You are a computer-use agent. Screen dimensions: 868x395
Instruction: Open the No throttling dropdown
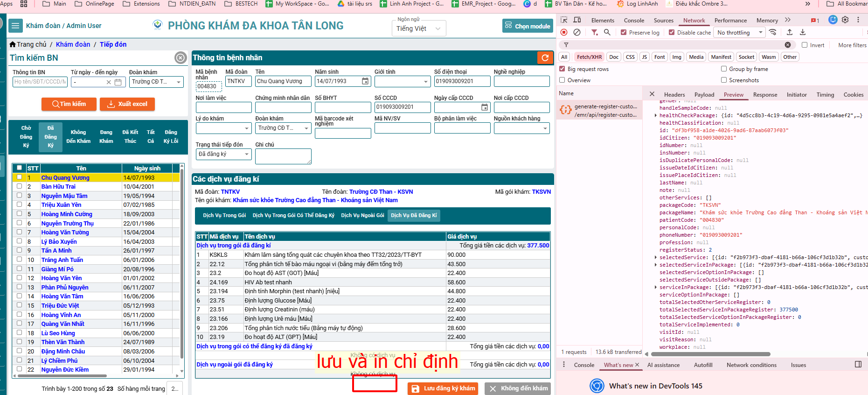click(x=740, y=32)
